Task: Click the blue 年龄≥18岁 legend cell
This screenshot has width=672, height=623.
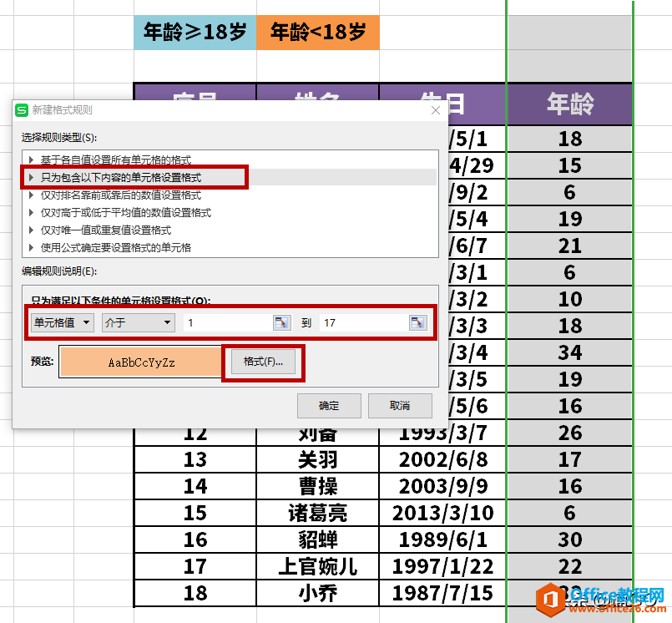Action: [x=195, y=33]
